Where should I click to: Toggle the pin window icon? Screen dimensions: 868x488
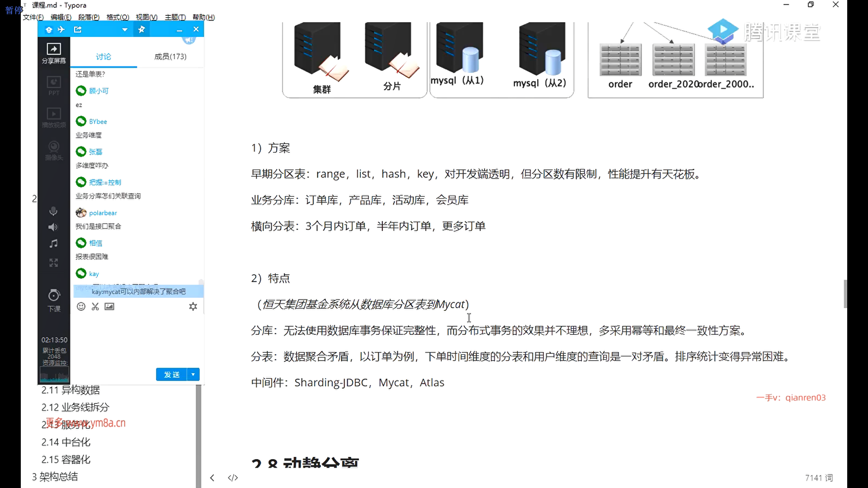pyautogui.click(x=142, y=29)
